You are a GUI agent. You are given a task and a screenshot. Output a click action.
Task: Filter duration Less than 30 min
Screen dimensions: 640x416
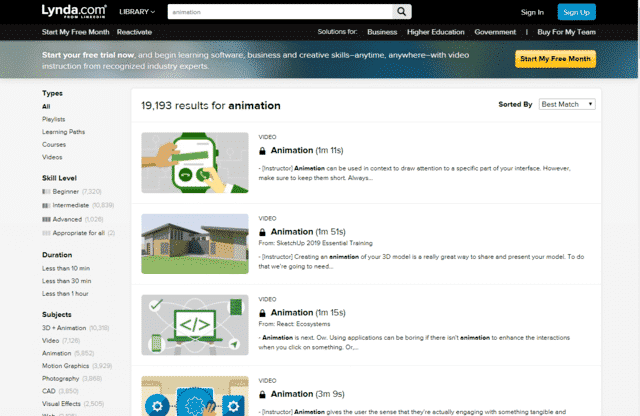point(67,281)
